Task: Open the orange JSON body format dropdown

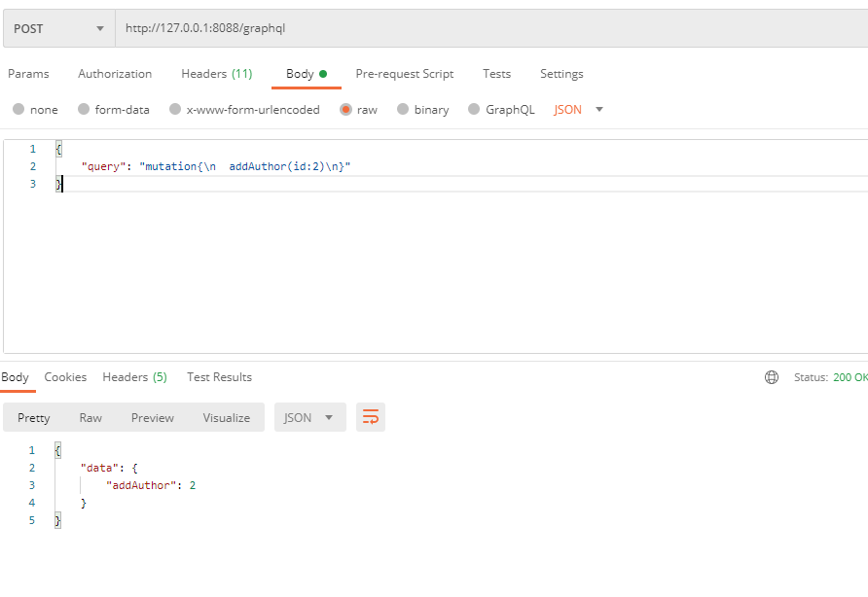Action: (x=578, y=110)
